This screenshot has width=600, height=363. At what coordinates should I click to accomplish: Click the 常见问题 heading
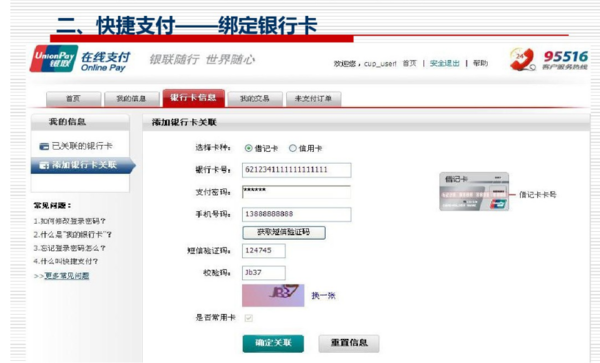[52, 206]
